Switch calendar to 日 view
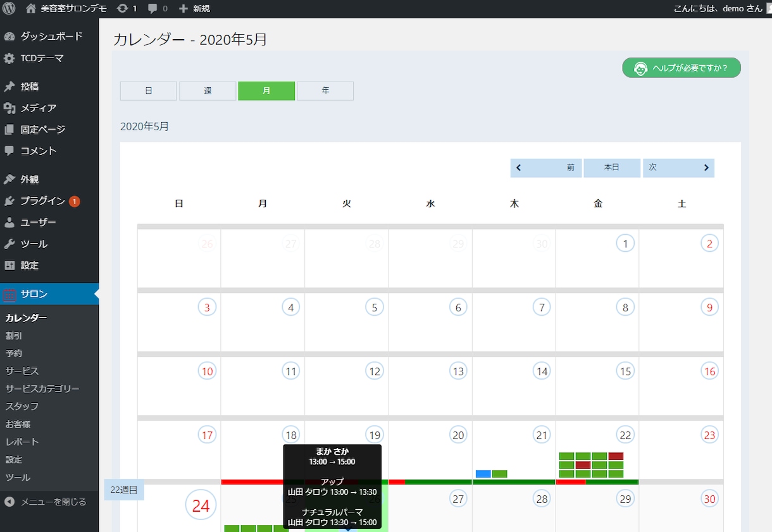772x532 pixels. (149, 91)
